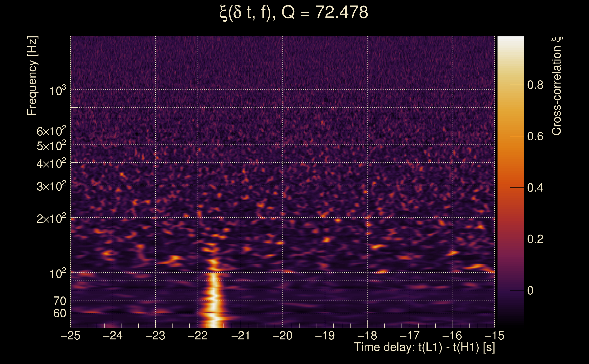Viewport: 589px width, 364px height.
Task: Click the −15 tick label on the time axis
Action: 494,336
